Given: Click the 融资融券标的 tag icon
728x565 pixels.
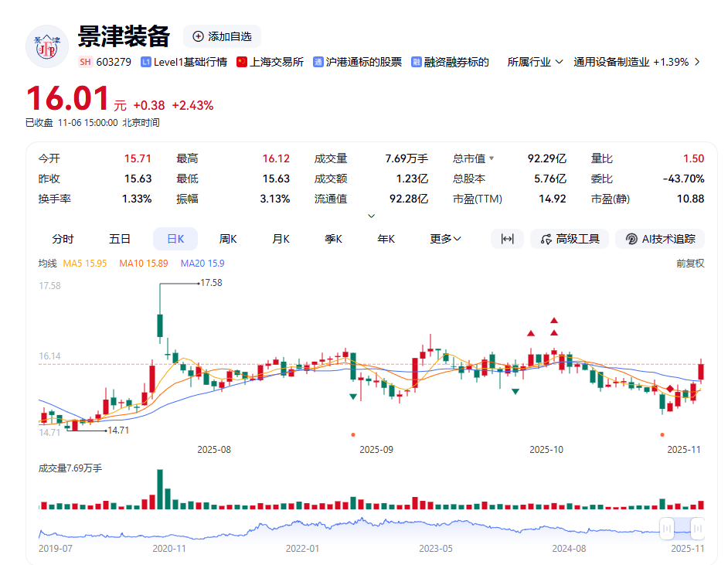Looking at the screenshot, I should point(417,62).
